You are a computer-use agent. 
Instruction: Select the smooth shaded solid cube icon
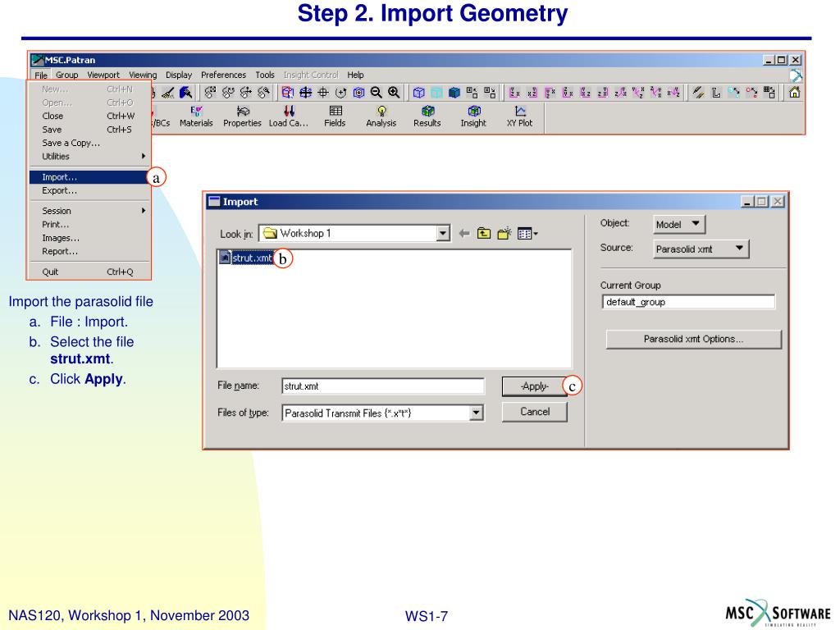pos(454,93)
